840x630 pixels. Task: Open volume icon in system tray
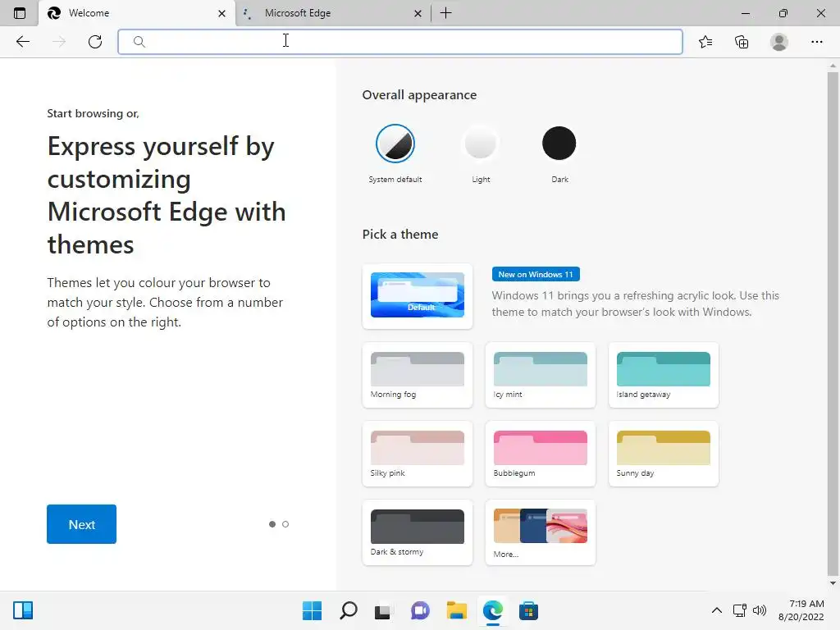point(760,610)
